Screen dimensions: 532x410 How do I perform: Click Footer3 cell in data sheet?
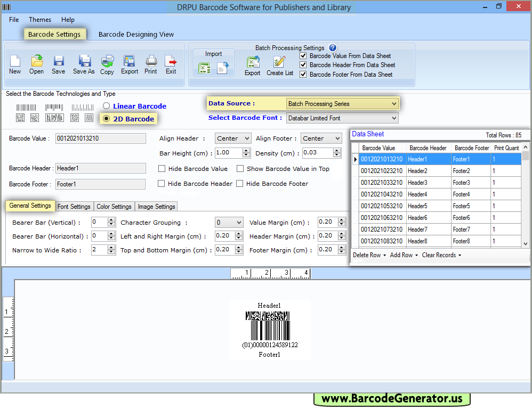[471, 182]
